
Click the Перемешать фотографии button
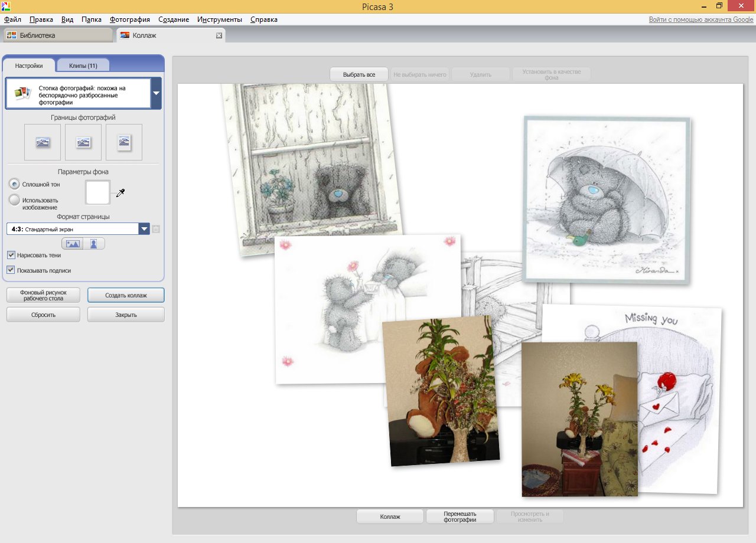[x=460, y=516]
